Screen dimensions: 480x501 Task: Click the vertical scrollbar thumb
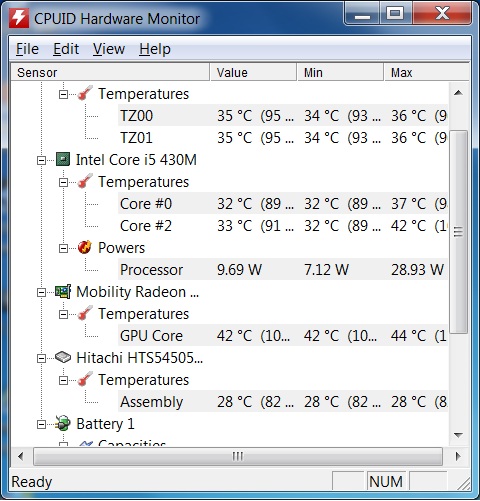tap(458, 232)
